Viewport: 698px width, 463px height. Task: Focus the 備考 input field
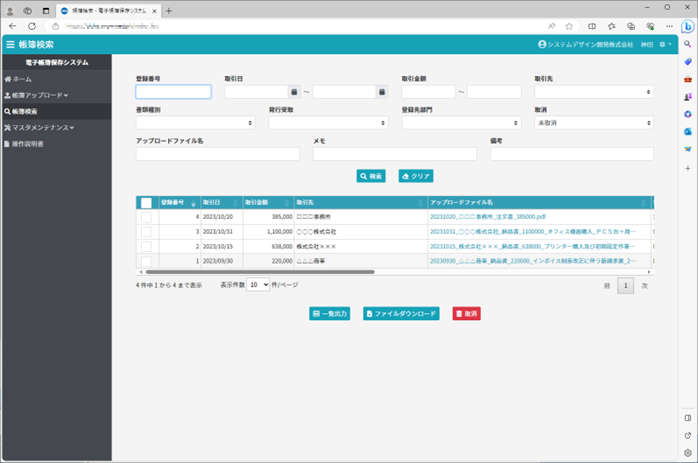(572, 154)
